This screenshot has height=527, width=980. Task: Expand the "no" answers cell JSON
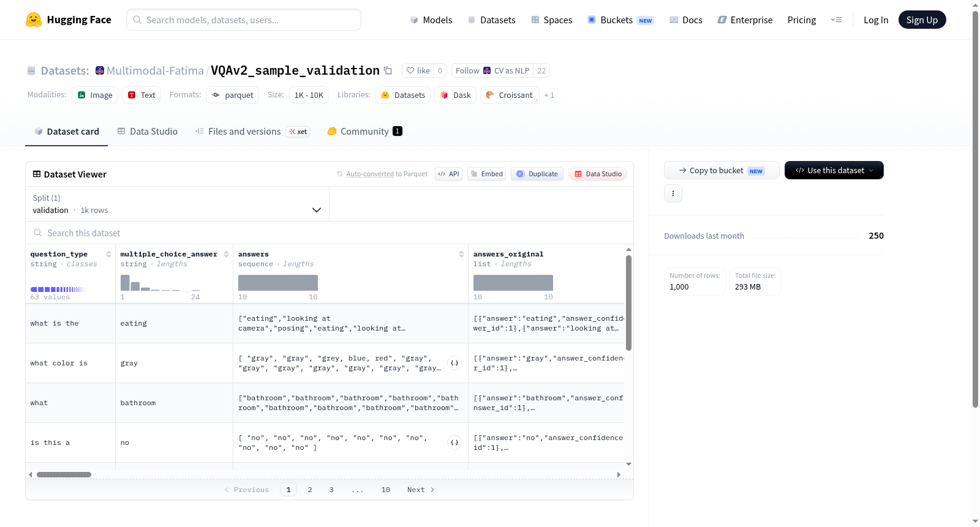(454, 443)
